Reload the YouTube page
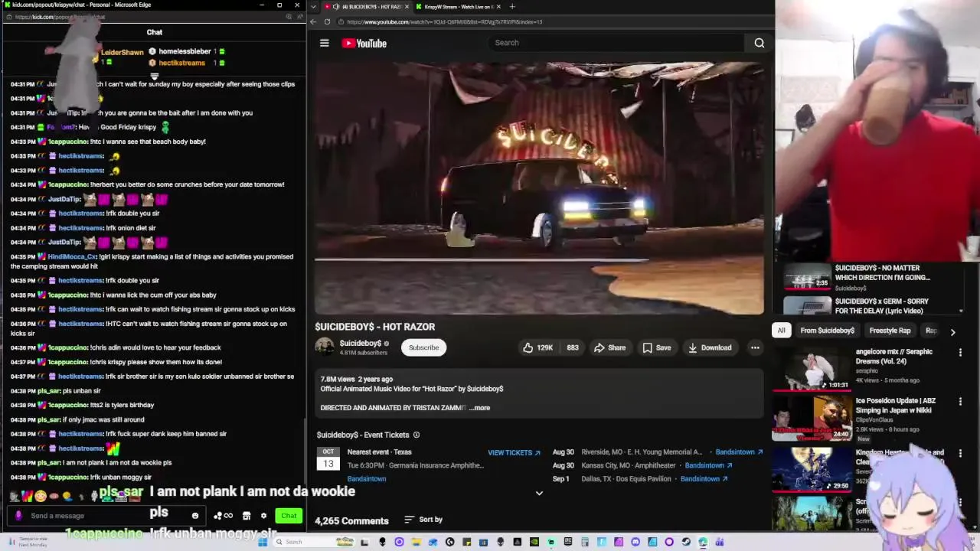Image resolution: width=980 pixels, height=551 pixels. click(x=327, y=21)
